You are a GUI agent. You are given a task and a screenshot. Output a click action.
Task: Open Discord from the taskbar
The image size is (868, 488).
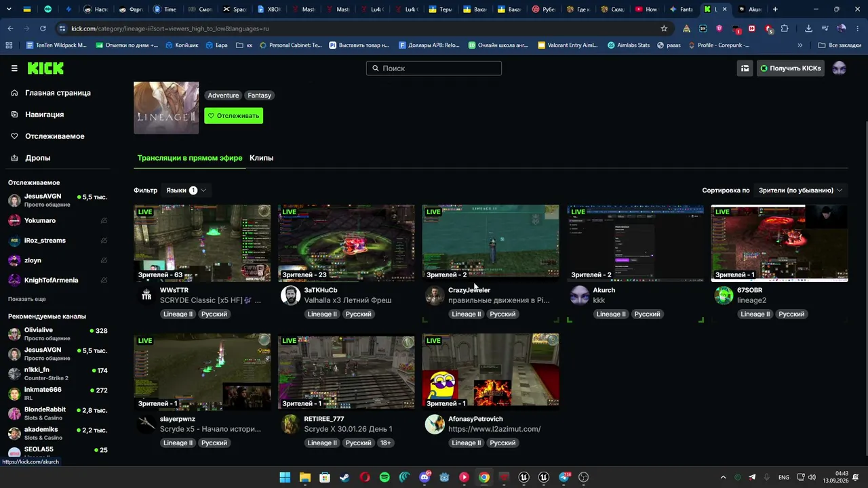tap(425, 477)
